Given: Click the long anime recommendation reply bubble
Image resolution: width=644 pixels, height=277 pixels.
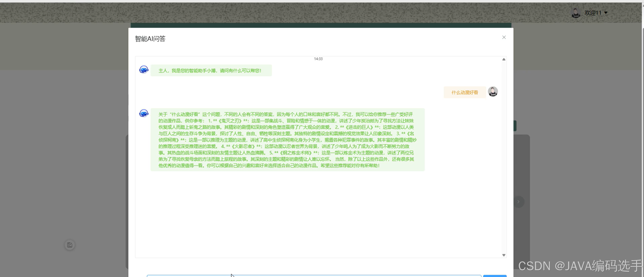Looking at the screenshot, I should click(287, 140).
